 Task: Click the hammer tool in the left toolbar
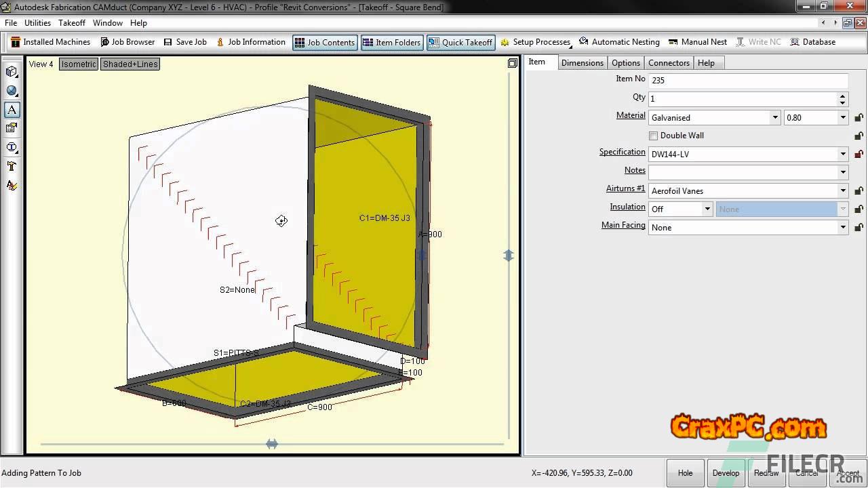point(12,166)
